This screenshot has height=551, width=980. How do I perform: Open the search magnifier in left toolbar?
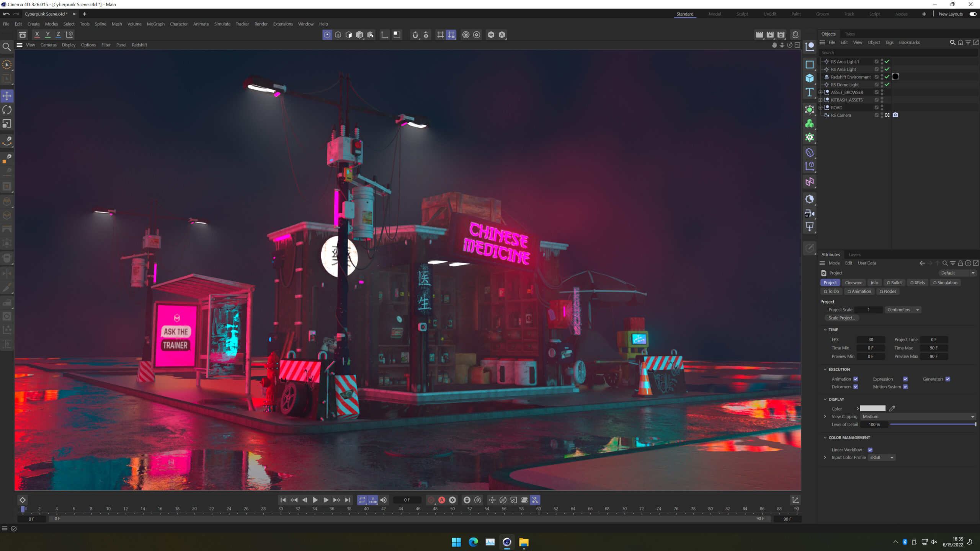[7, 47]
